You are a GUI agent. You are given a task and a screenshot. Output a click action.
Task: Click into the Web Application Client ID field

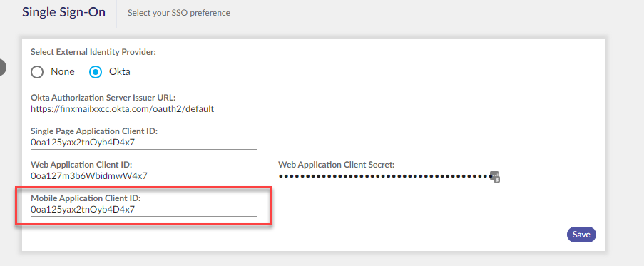[x=144, y=176]
